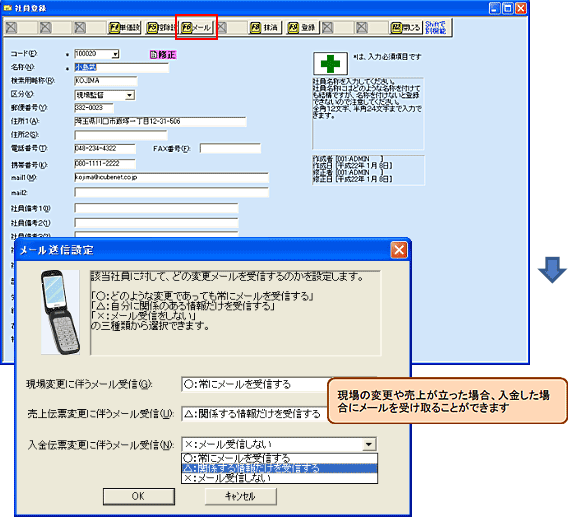576x517 pixels.
Task: Click the 住所1 address field
Action: [x=160, y=122]
